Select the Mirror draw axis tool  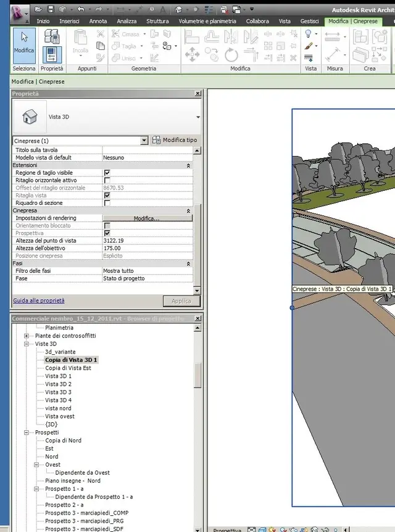[x=251, y=36]
